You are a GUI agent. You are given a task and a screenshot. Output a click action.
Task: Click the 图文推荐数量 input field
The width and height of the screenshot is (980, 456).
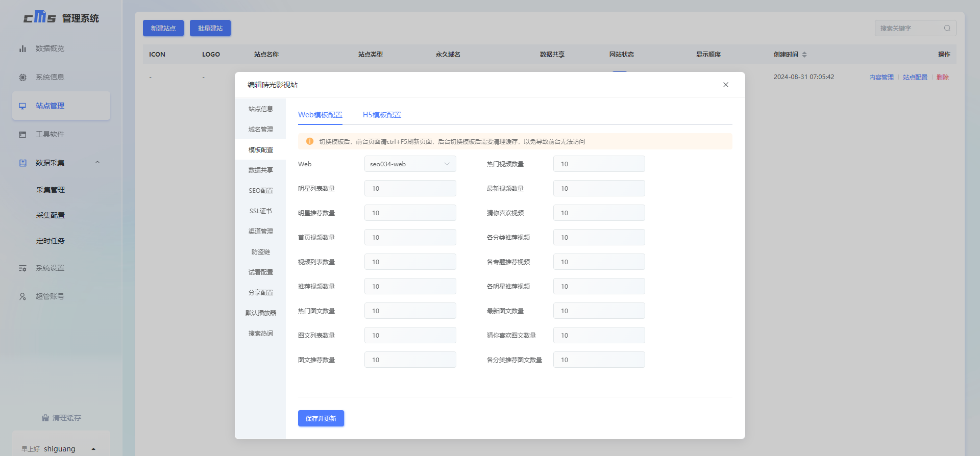pyautogui.click(x=410, y=360)
